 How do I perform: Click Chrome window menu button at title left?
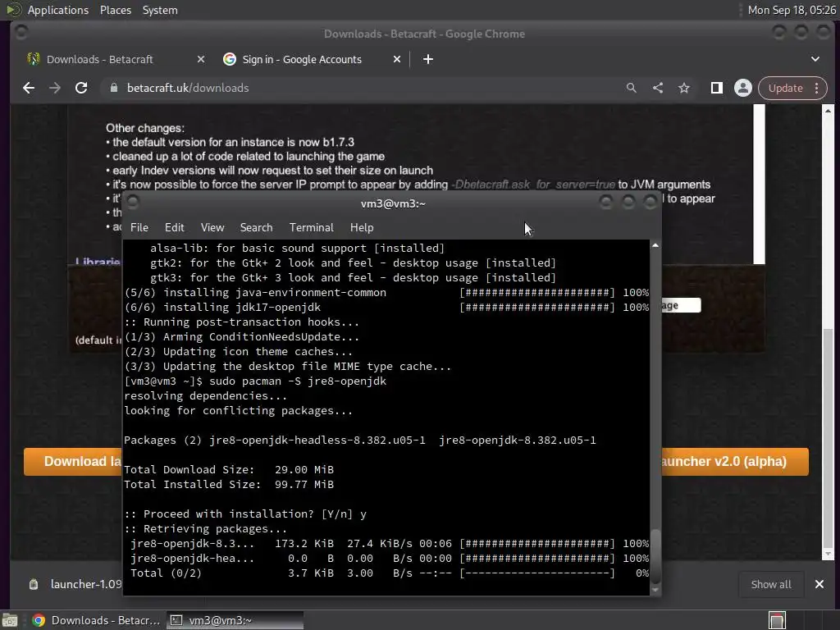(21, 33)
